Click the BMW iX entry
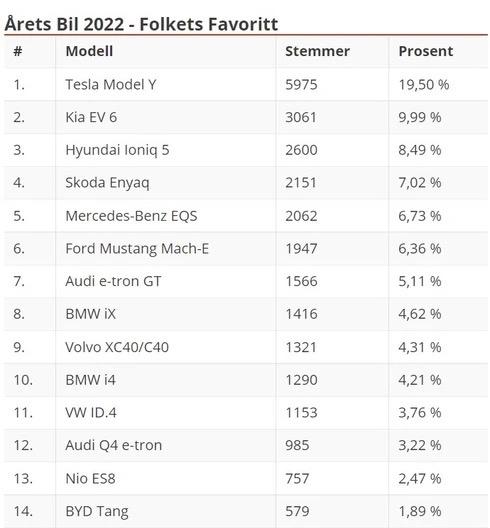 coord(91,314)
